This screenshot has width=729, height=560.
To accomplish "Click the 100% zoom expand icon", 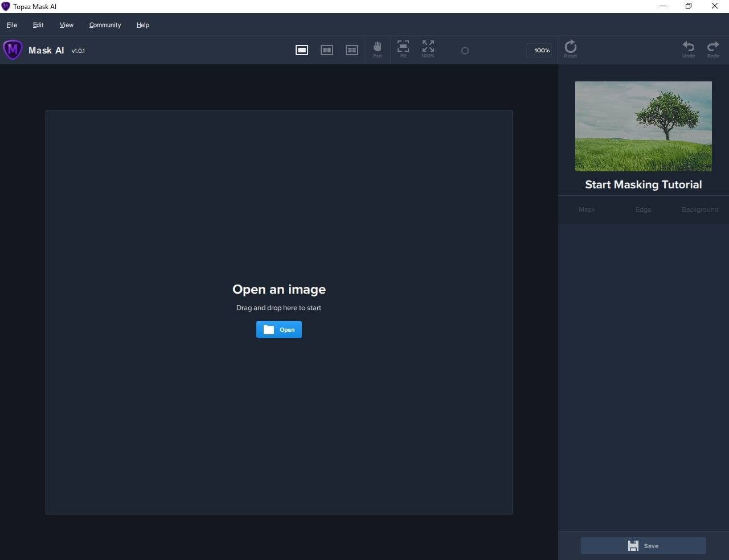I will pos(428,49).
